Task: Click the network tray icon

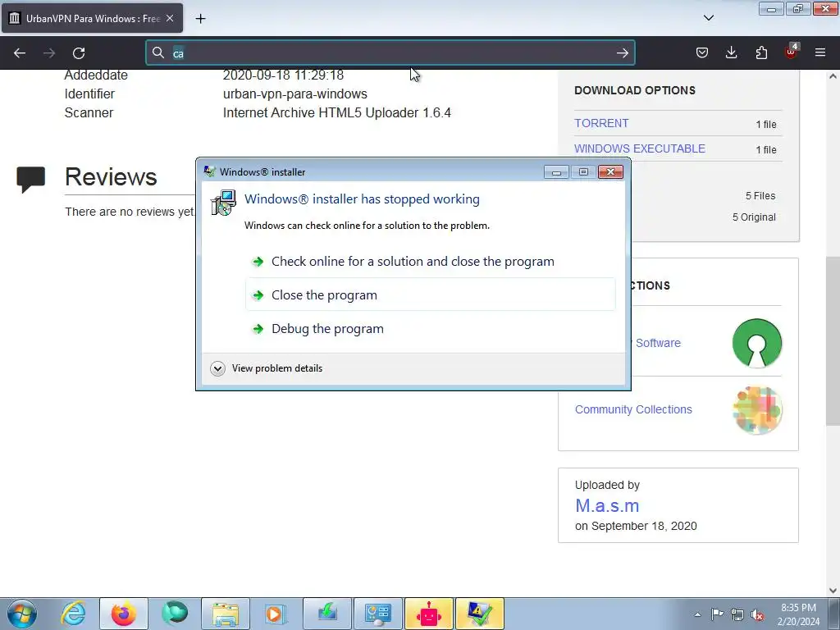Action: point(737,614)
